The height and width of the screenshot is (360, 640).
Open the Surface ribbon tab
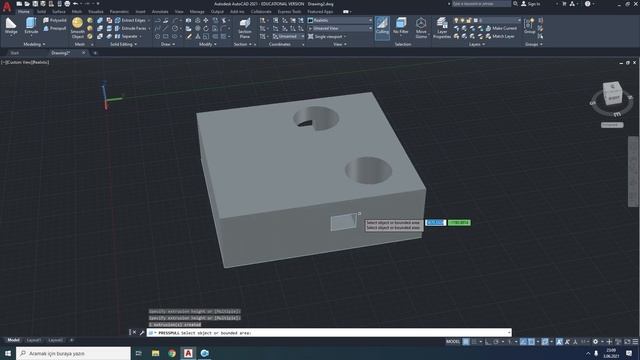59,12
